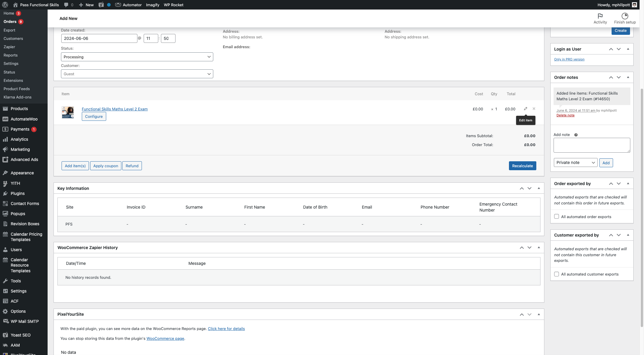Open Advanced Ads in the sidebar
Image resolution: width=644 pixels, height=355 pixels.
24,159
